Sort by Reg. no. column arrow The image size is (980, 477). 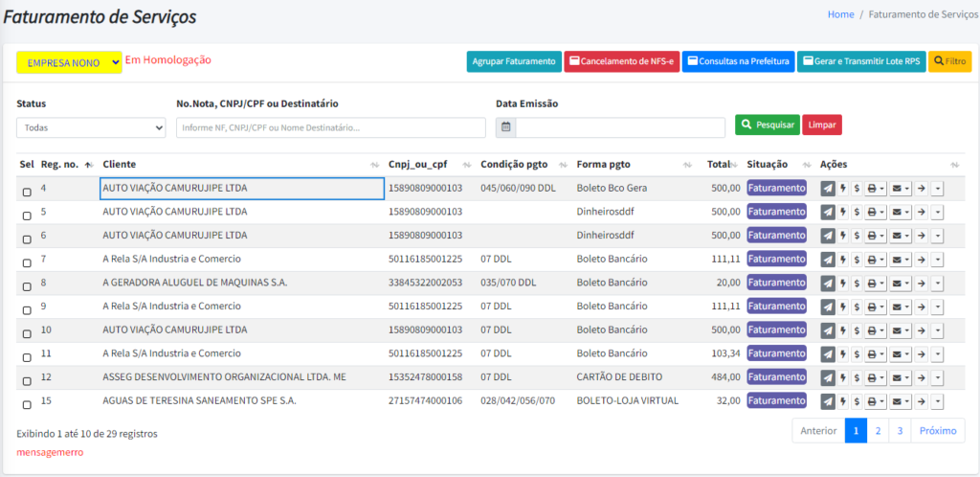(x=88, y=165)
